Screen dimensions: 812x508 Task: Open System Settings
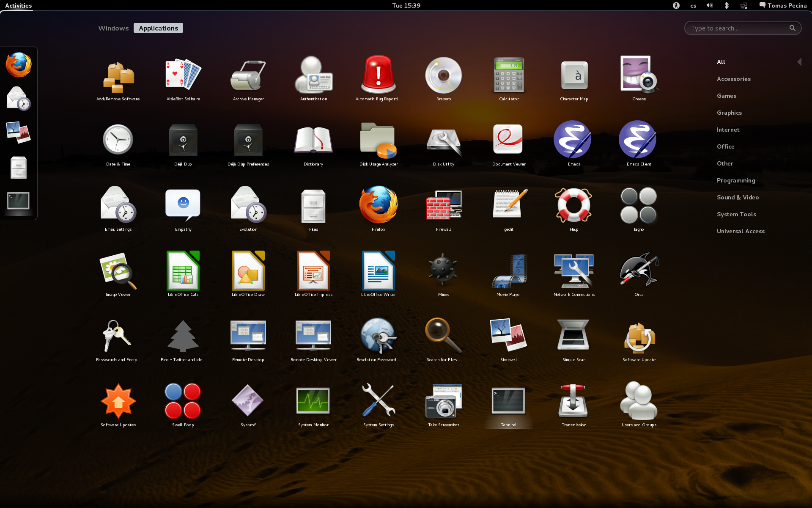click(379, 405)
